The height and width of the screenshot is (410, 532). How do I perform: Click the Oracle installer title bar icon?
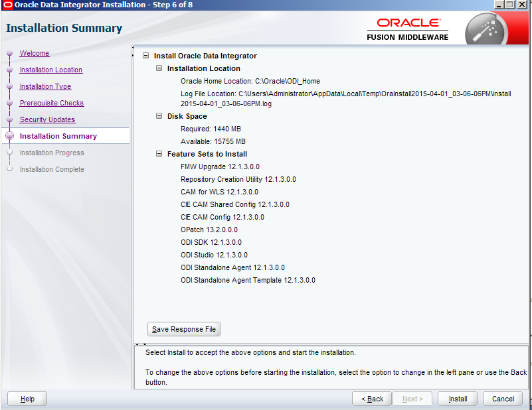(x=7, y=5)
